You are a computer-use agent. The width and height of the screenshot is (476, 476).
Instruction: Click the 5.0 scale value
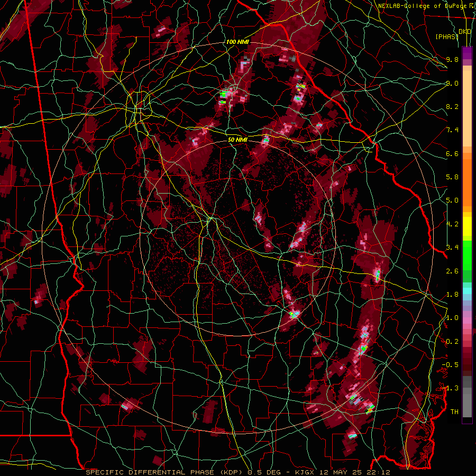point(452,200)
